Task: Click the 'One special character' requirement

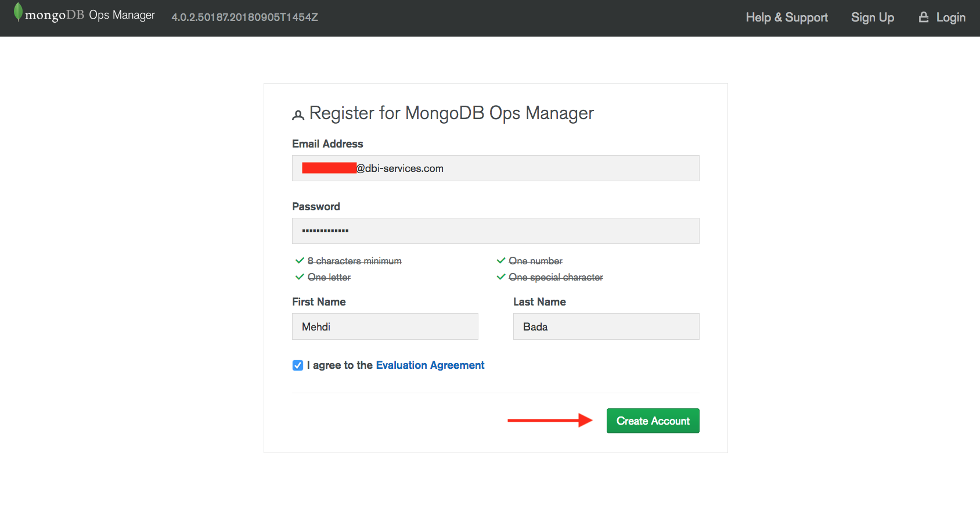Action: pos(556,278)
